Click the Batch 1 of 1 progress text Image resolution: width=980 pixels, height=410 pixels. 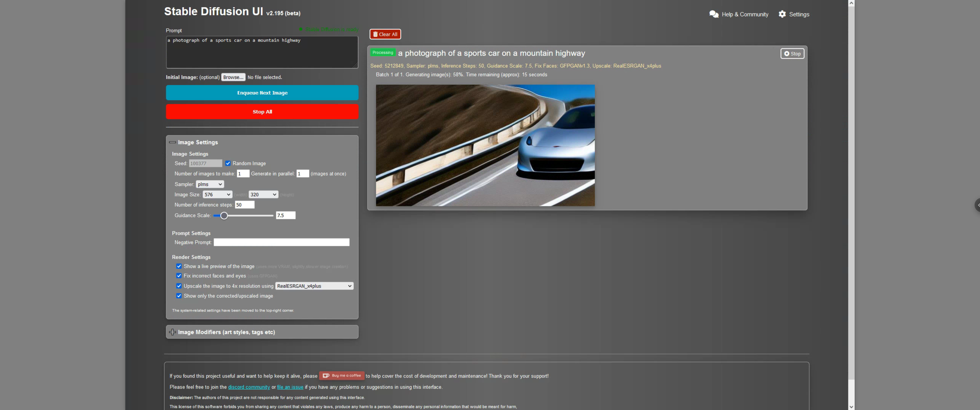[x=462, y=75]
